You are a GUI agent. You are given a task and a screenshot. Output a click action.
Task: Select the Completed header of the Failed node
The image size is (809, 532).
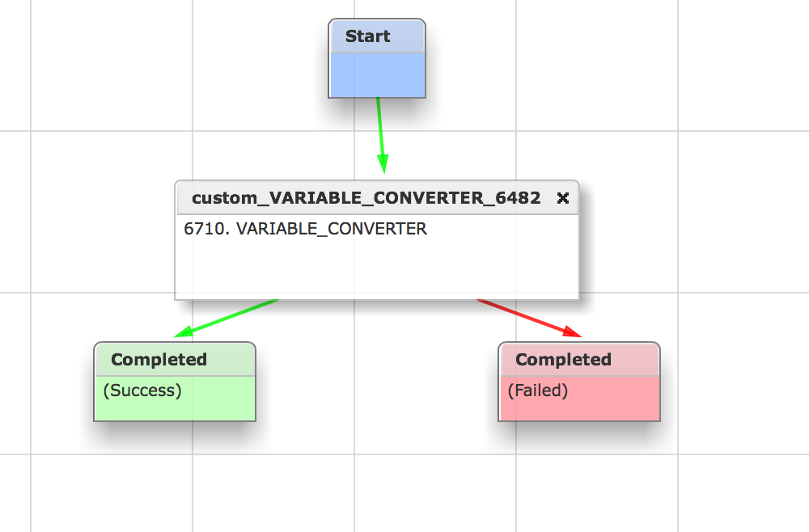563,359
